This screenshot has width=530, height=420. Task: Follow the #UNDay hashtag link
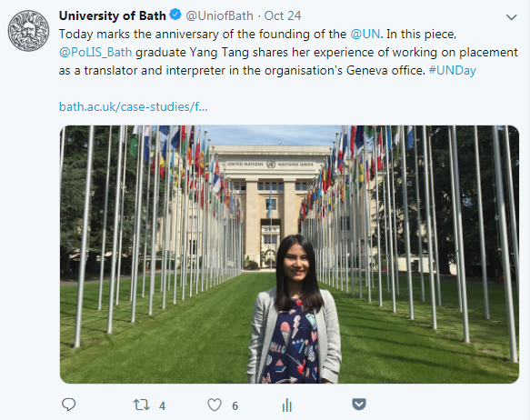point(452,70)
